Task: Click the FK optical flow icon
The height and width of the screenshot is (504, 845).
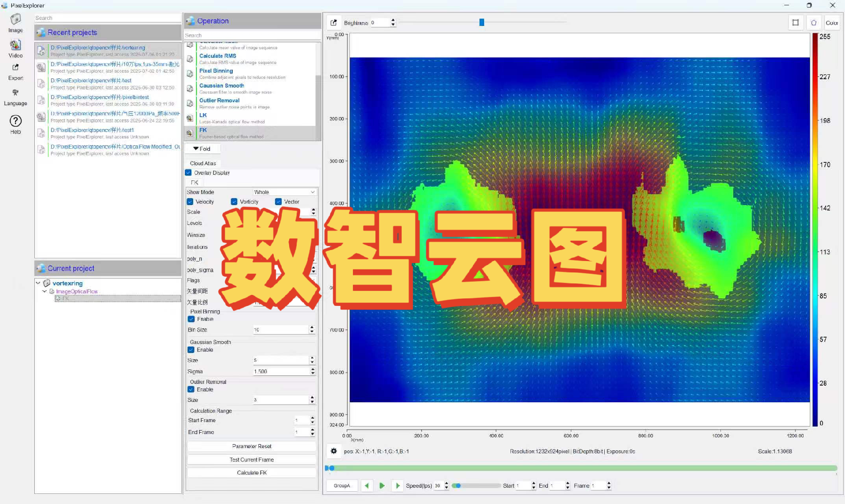Action: (190, 133)
